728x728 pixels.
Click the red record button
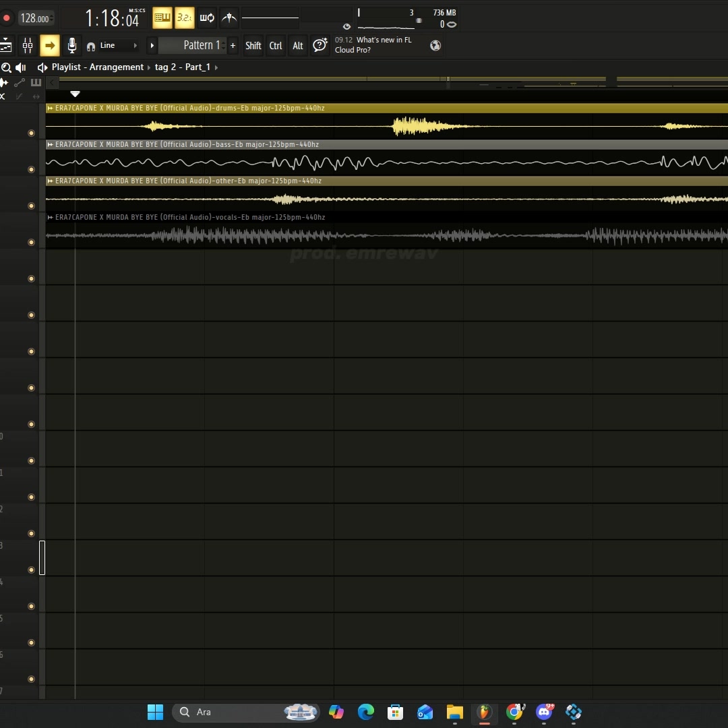(x=7, y=18)
